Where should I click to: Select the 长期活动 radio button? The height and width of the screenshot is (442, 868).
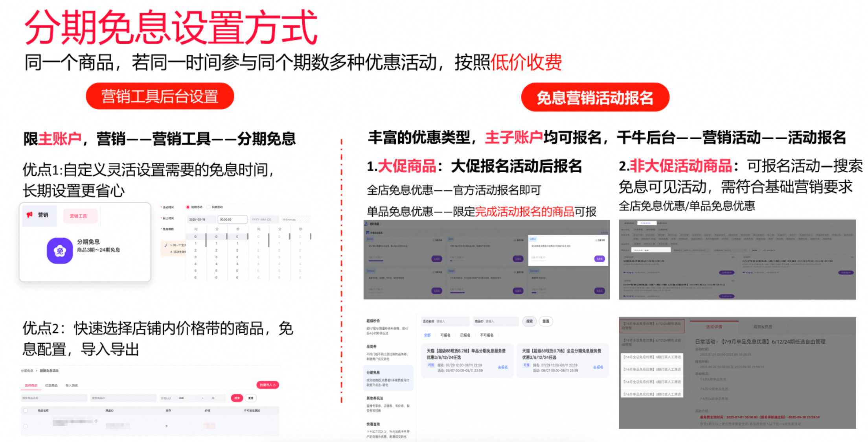[208, 207]
